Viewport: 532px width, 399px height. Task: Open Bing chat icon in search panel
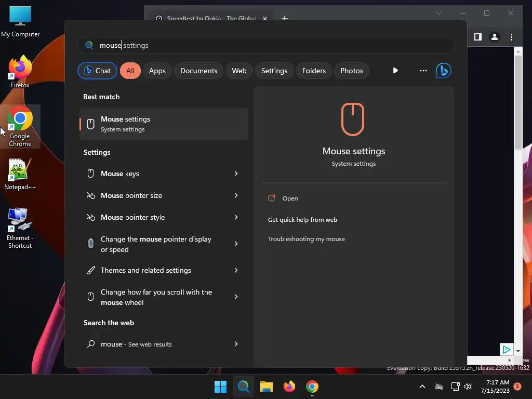tap(443, 71)
